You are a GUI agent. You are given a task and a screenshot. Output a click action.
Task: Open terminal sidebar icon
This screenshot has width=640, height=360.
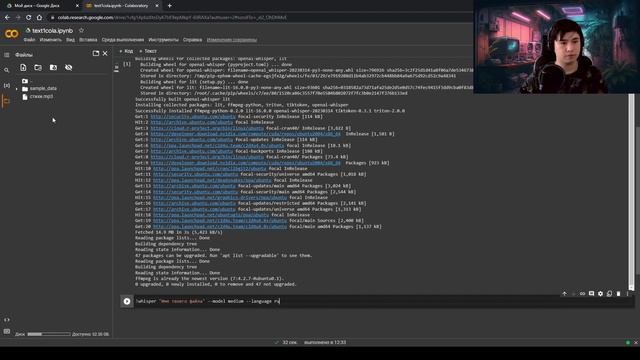7,331
